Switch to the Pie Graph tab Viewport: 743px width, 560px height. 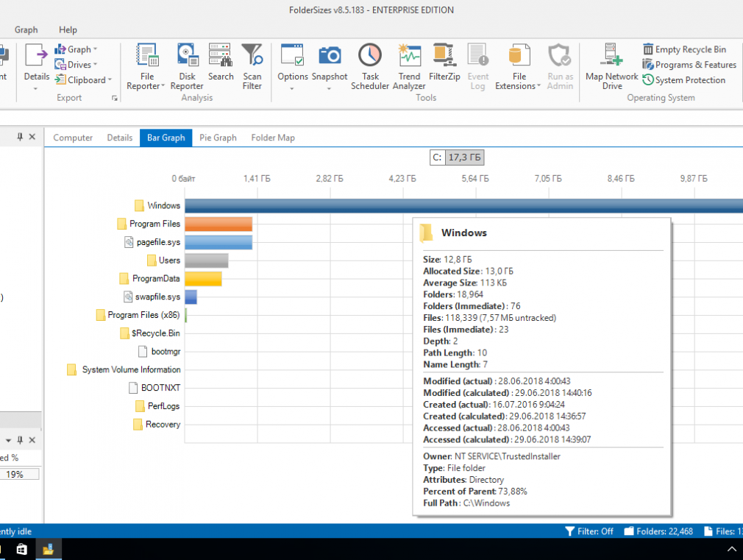pos(218,138)
